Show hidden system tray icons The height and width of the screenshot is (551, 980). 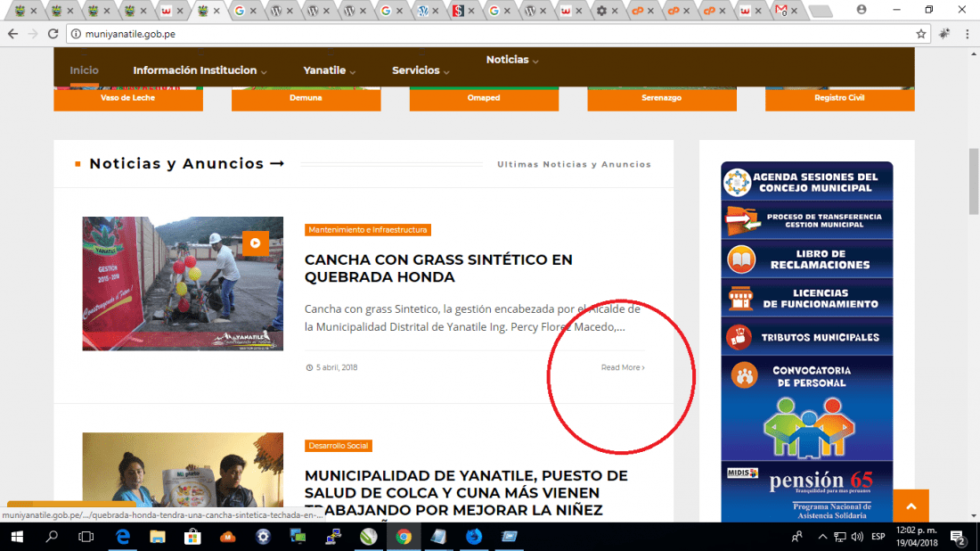coord(822,537)
